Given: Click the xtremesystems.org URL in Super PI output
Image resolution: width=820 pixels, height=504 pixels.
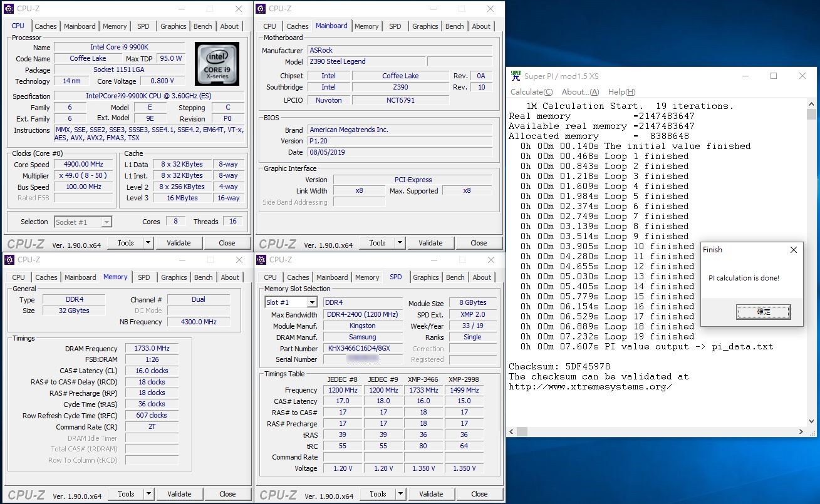Looking at the screenshot, I should (591, 386).
